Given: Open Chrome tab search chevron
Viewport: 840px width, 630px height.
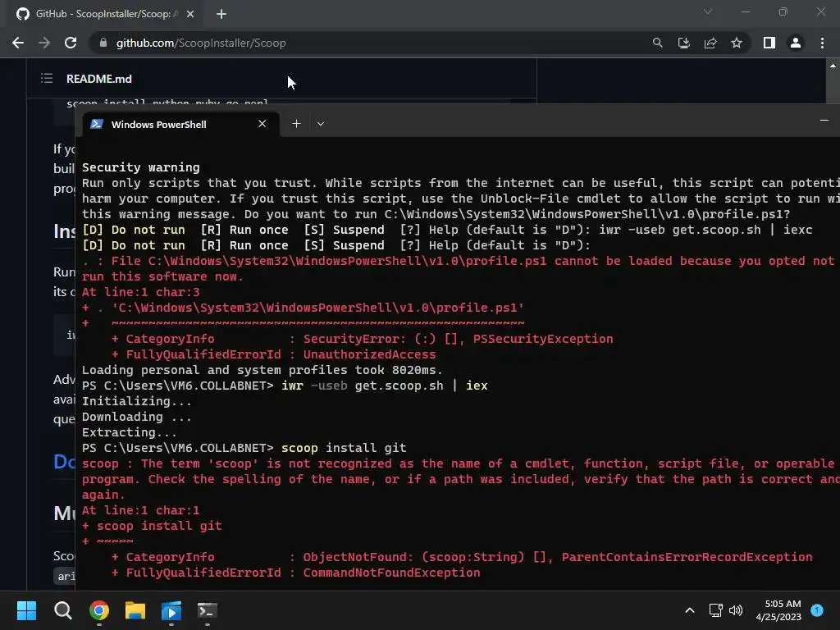Looking at the screenshot, I should click(x=708, y=11).
